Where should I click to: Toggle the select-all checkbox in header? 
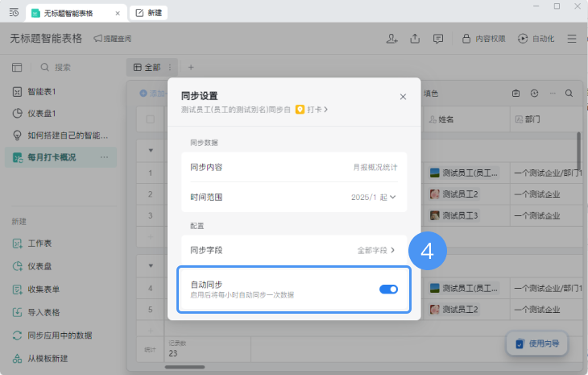pyautogui.click(x=151, y=119)
